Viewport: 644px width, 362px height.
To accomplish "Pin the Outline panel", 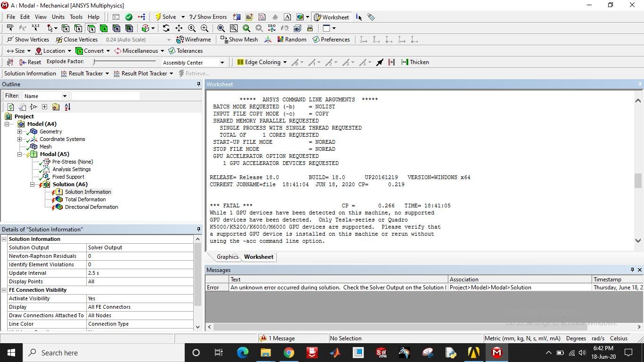I will click(198, 84).
